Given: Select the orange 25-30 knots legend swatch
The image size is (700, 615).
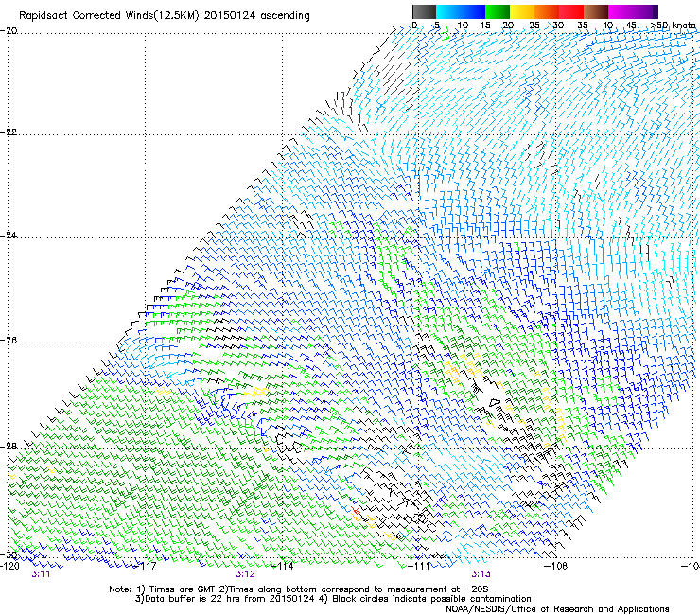Looking at the screenshot, I should click(x=547, y=11).
